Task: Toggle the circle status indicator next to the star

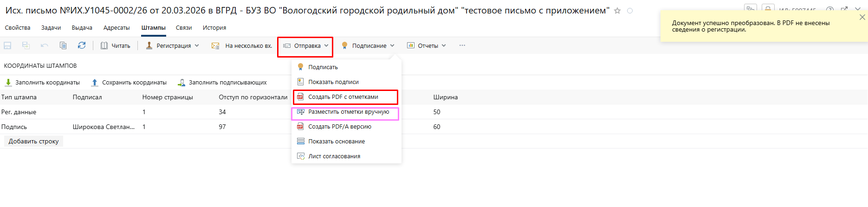Action: 630,11
